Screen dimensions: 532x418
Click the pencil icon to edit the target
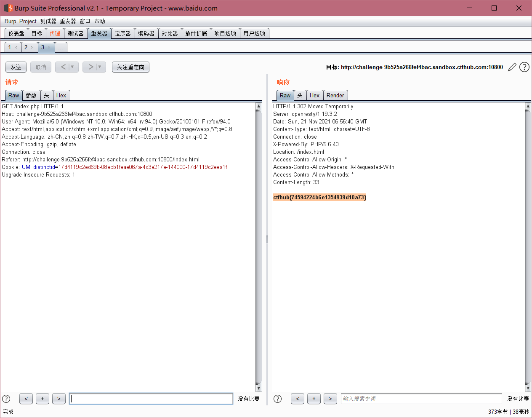pyautogui.click(x=512, y=67)
